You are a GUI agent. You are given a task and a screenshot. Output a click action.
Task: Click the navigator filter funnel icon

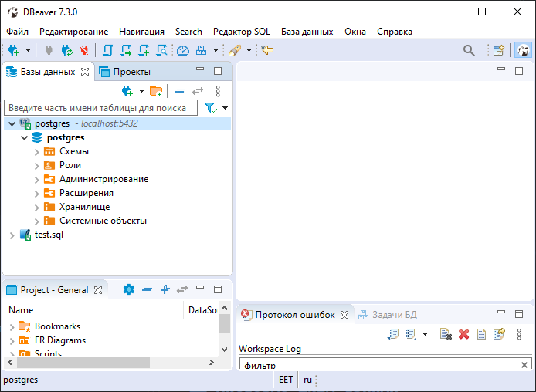click(x=211, y=108)
